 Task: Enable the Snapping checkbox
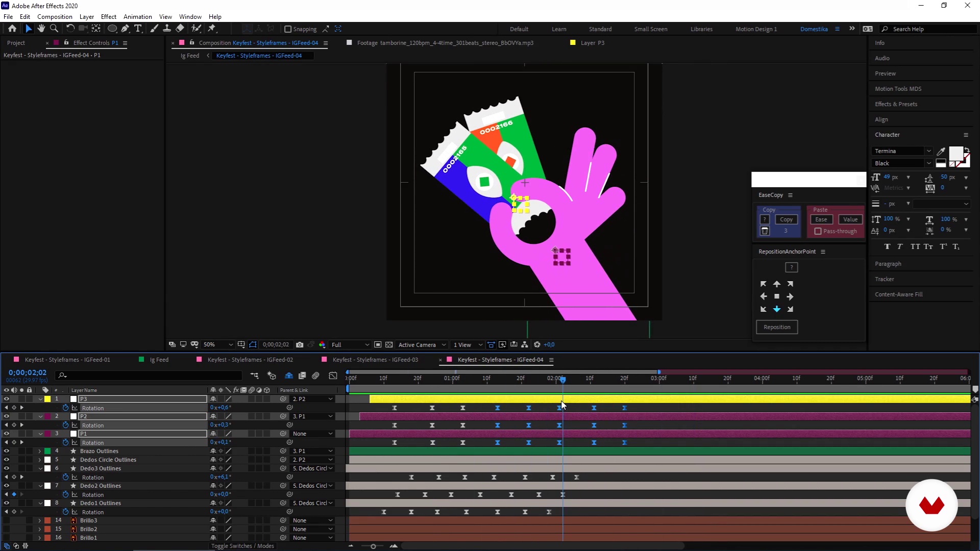coord(288,29)
